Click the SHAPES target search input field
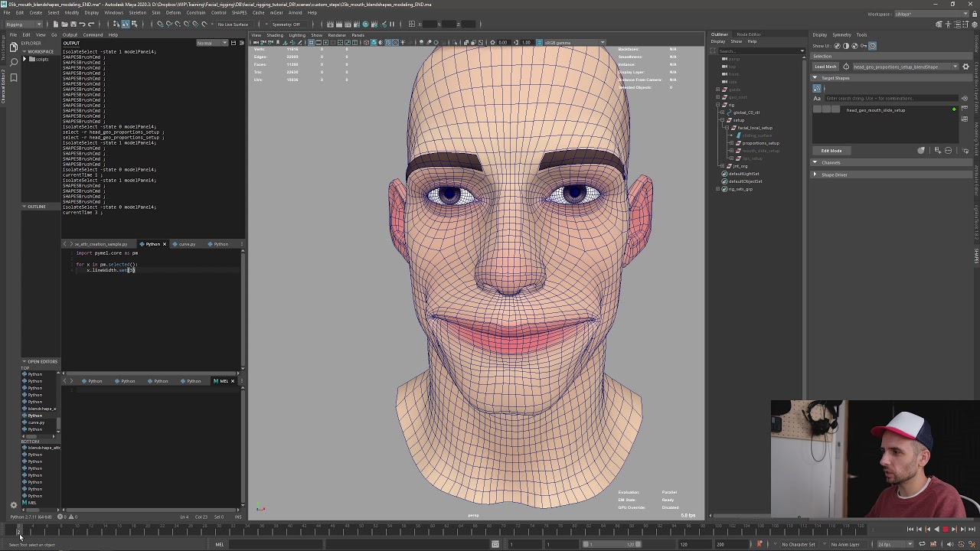Screen dimensions: 980x551 point(890,98)
